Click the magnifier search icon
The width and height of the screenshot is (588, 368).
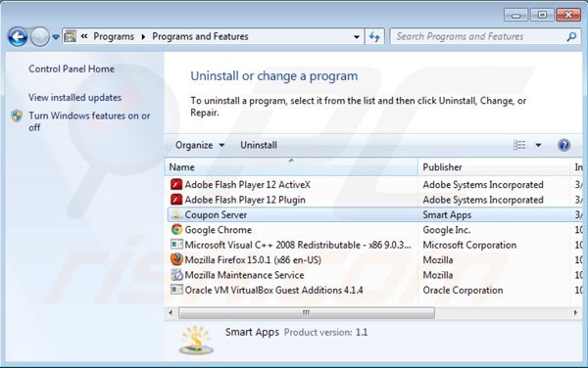(571, 36)
